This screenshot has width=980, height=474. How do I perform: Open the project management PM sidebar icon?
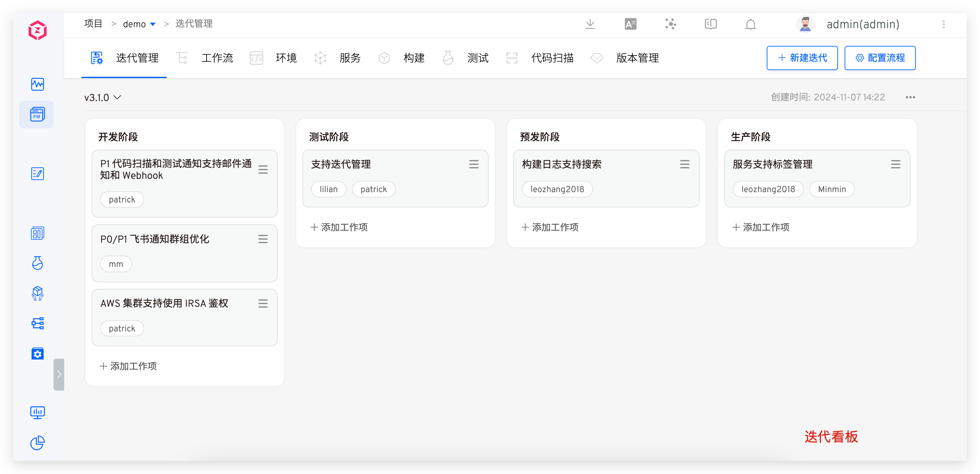[x=37, y=114]
